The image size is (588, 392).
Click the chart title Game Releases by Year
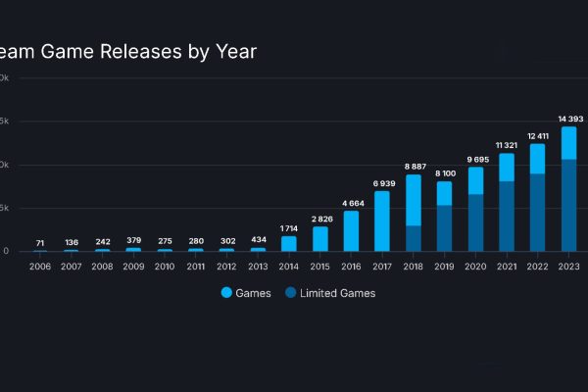coord(149,52)
